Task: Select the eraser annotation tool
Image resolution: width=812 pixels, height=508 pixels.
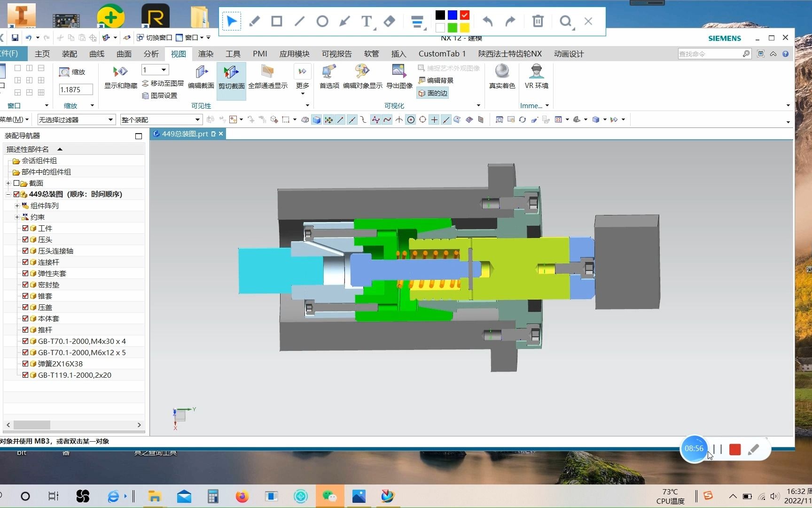Action: coord(389,21)
